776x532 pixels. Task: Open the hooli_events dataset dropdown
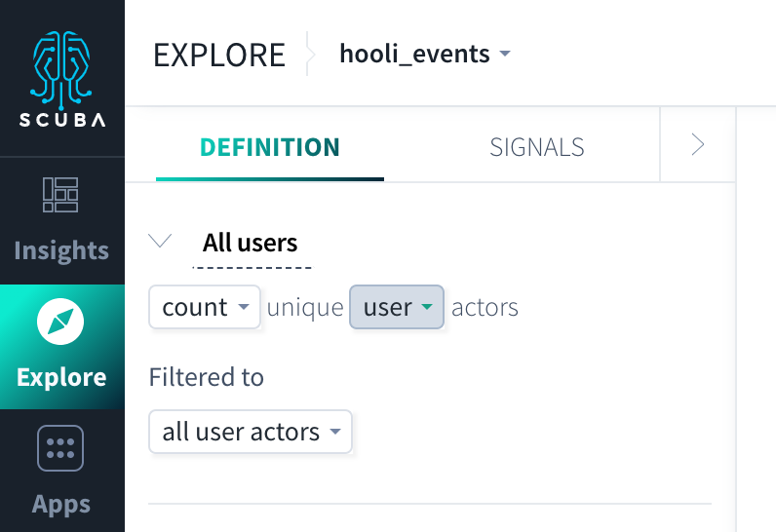[x=425, y=54]
